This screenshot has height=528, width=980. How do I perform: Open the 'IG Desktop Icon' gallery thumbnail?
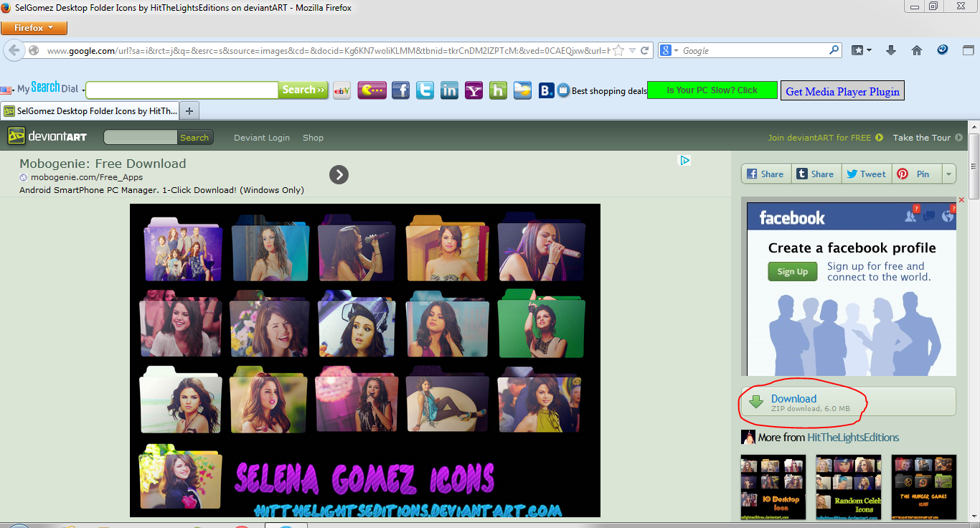point(773,487)
